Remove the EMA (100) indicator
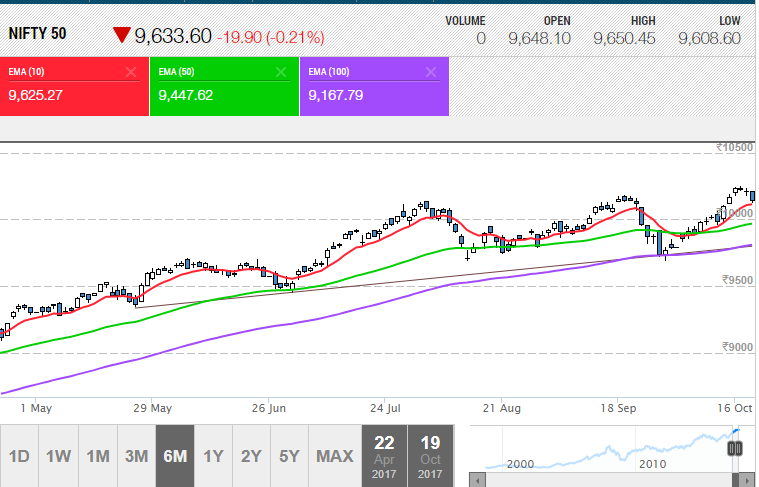The image size is (759, 487). [431, 72]
